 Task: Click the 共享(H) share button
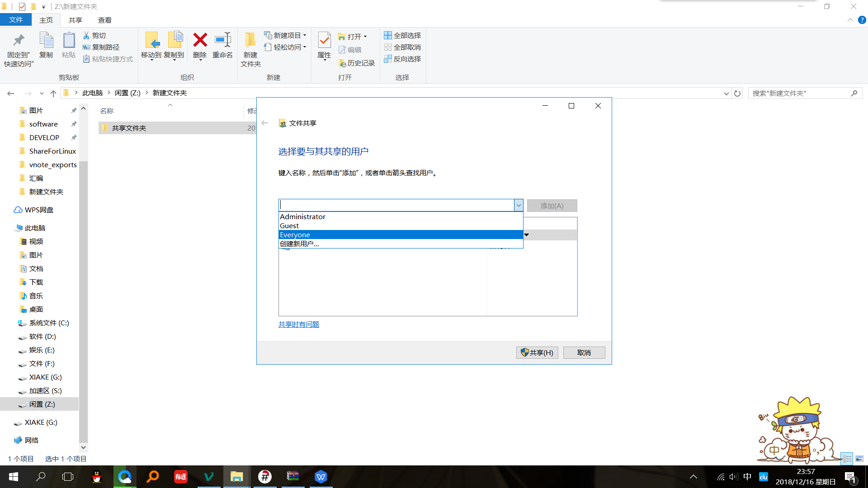click(x=537, y=352)
